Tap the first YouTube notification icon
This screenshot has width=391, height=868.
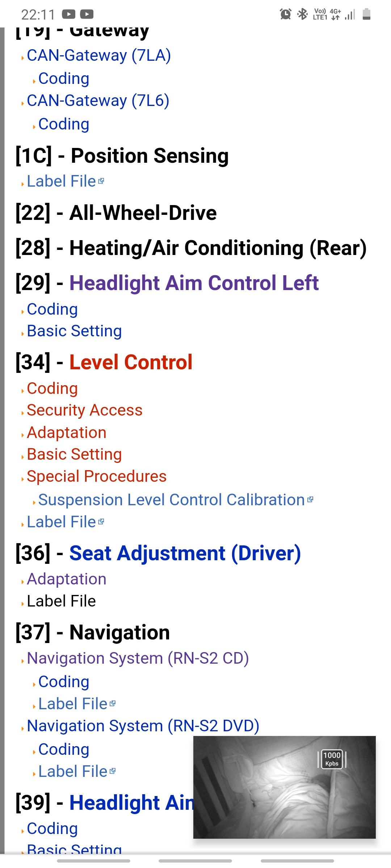(68, 14)
